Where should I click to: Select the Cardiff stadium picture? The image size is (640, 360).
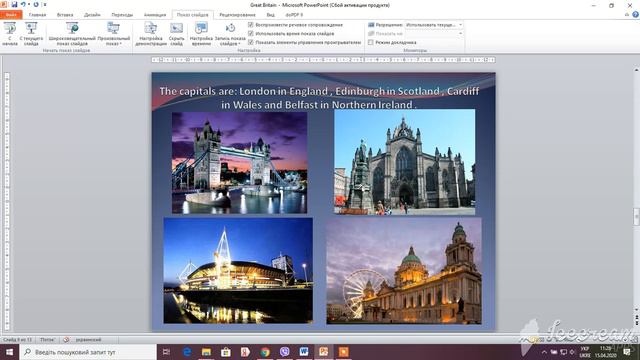pyautogui.click(x=238, y=270)
